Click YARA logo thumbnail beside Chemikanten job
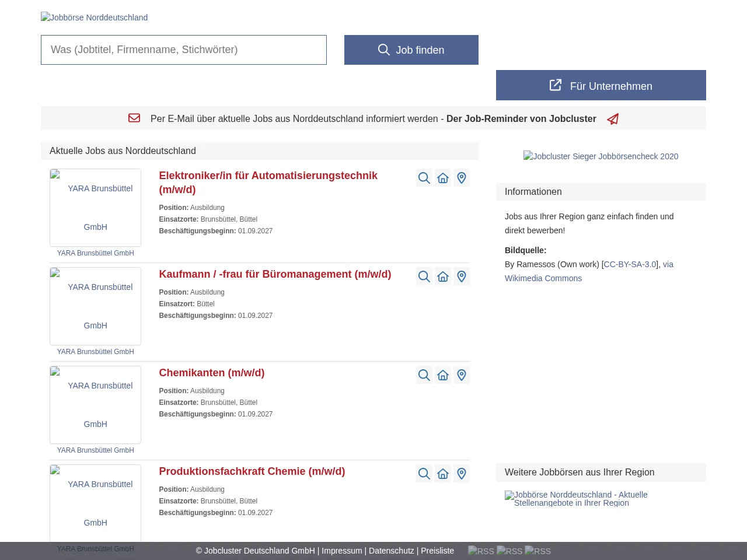 95,405
